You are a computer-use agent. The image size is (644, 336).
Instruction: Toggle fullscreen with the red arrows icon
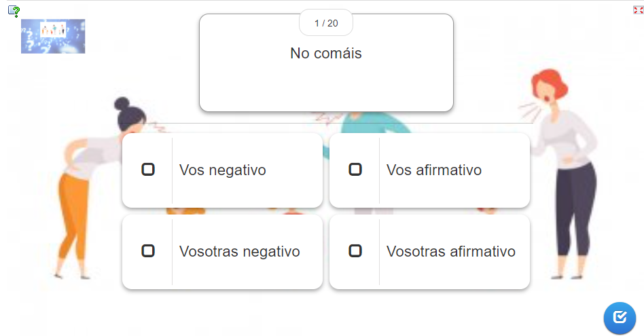[638, 10]
